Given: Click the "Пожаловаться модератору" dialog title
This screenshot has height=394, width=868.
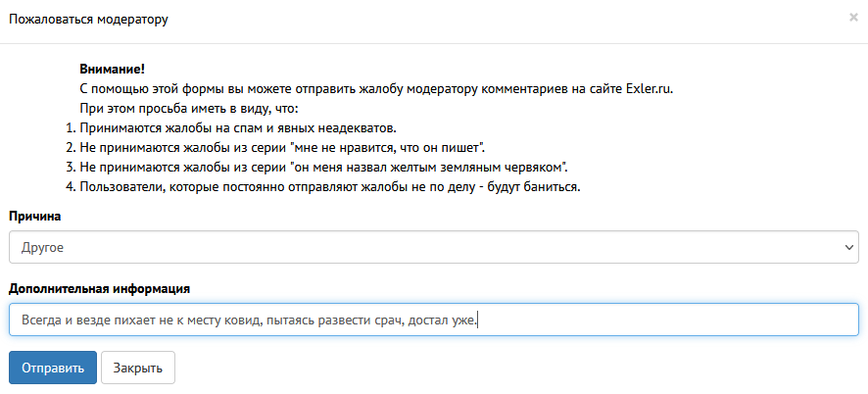Looking at the screenshot, I should click(88, 20).
